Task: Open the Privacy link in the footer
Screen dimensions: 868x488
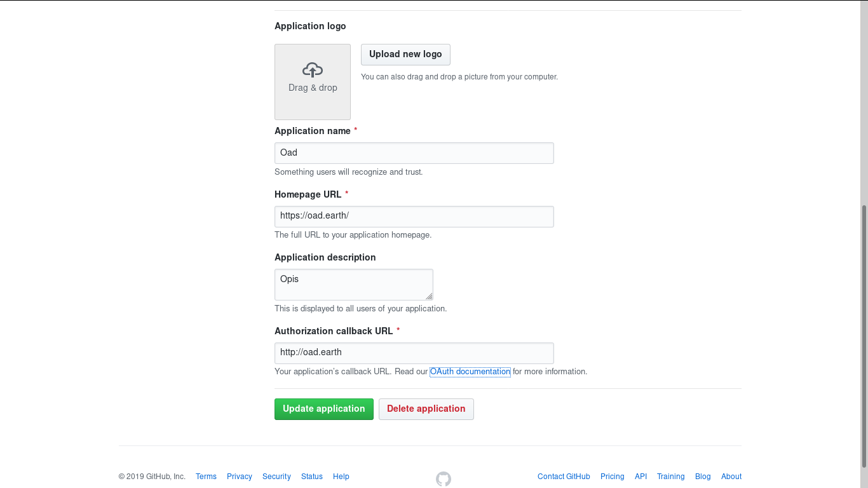Action: pos(239,476)
